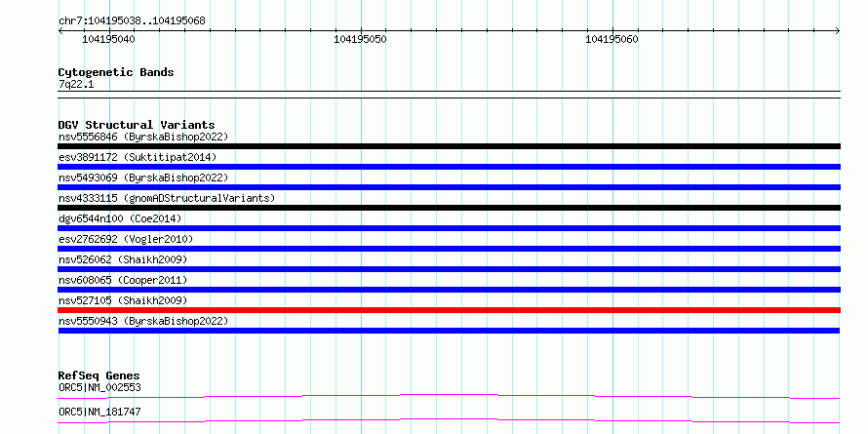
Task: Click the magenta intron line under ORC5|NM_002553
Action: click(449, 396)
